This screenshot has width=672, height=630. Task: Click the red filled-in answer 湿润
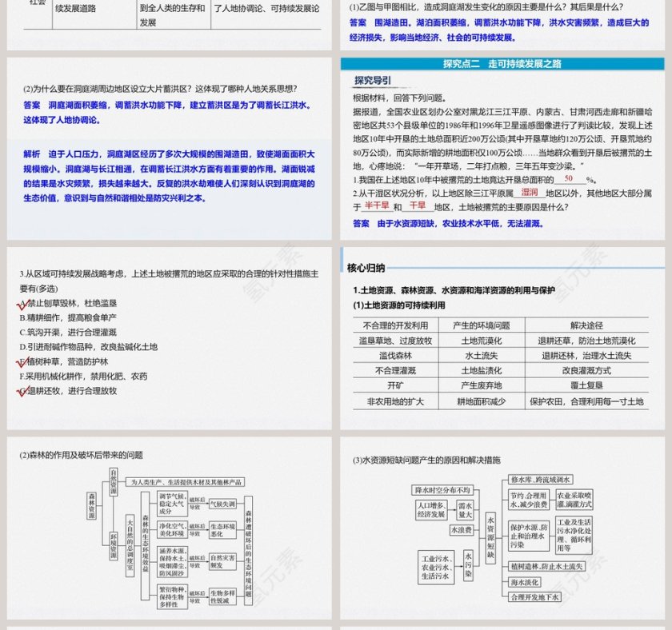pos(530,193)
